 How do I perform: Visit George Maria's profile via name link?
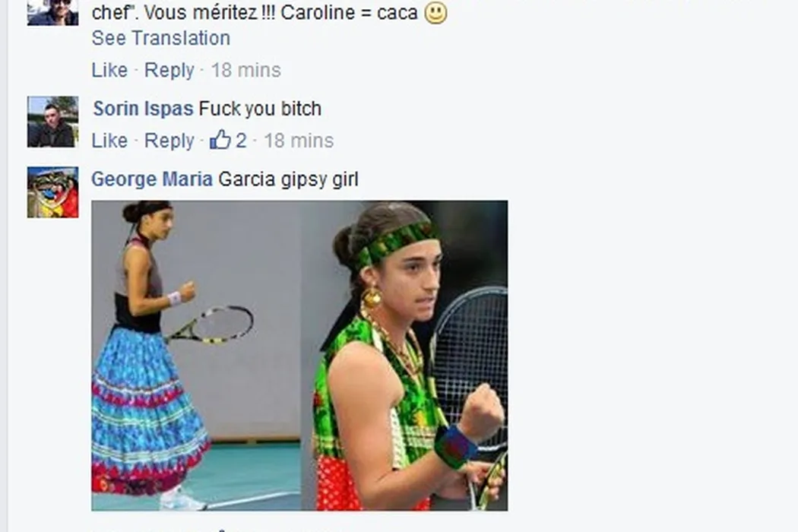[x=152, y=179]
